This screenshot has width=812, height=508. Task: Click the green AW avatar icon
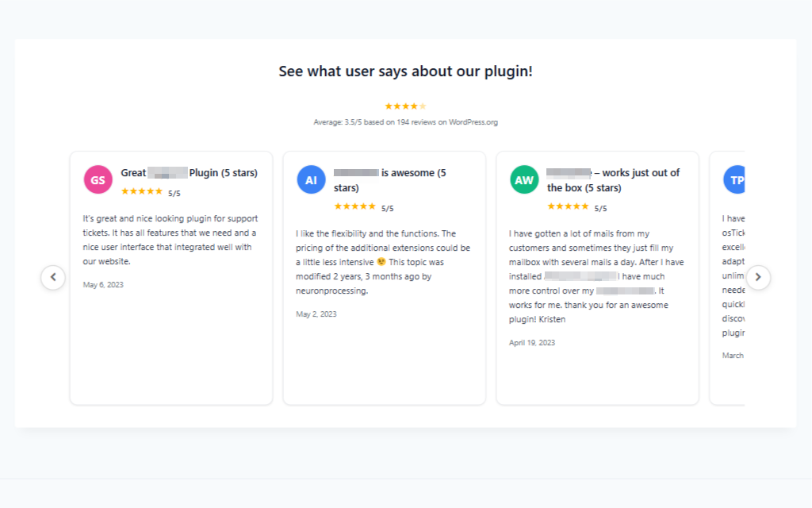click(523, 179)
